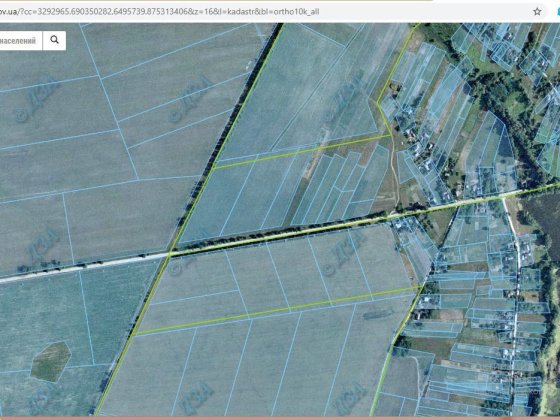Select the dark blue parcel in the right-side village

[x=506, y=145]
